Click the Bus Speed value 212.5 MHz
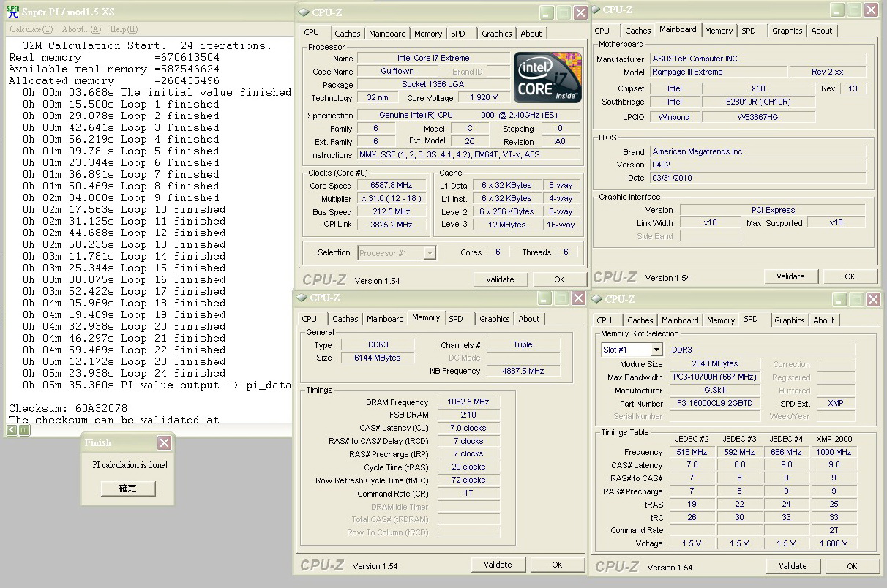This screenshot has width=887, height=588. [x=392, y=212]
